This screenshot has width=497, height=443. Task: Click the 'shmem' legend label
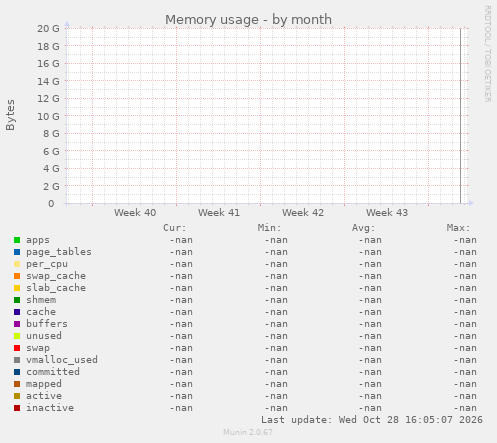[41, 300]
